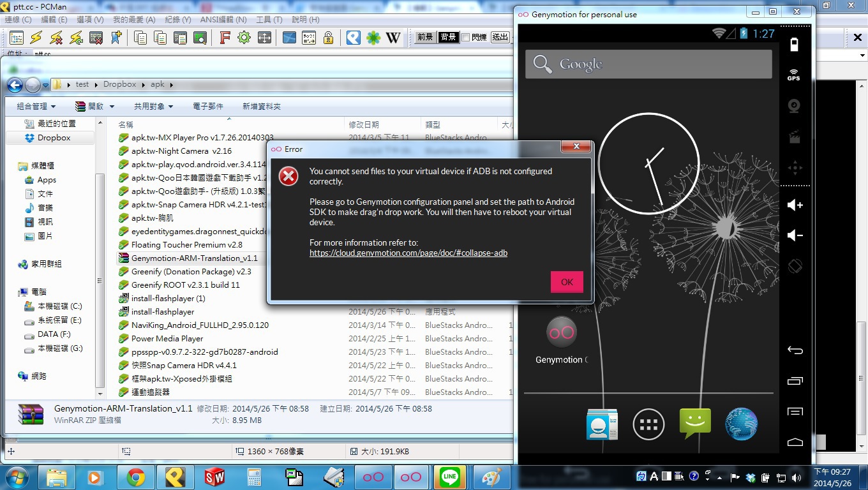This screenshot has height=490, width=868.
Task: Click Genymotion rotate screen icon
Action: click(x=795, y=266)
